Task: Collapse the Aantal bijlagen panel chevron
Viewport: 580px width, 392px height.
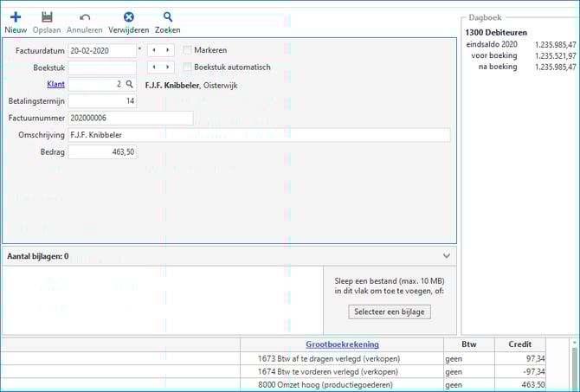Action: pos(446,256)
